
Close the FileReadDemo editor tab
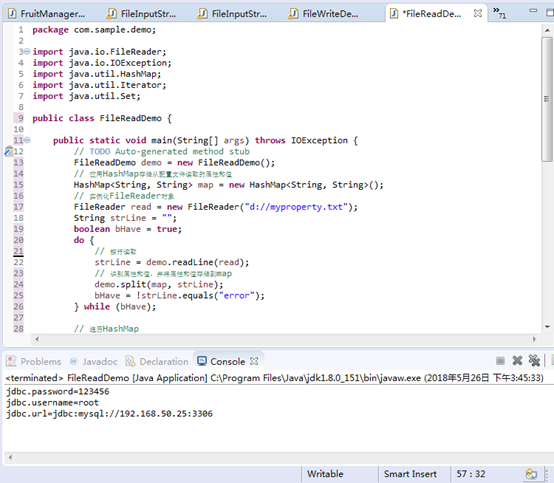click(x=478, y=13)
